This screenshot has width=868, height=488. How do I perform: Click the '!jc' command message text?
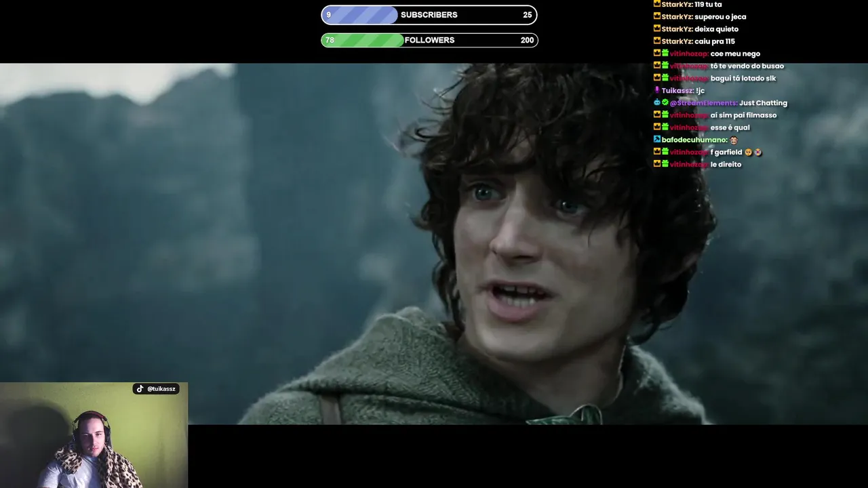[x=701, y=90]
